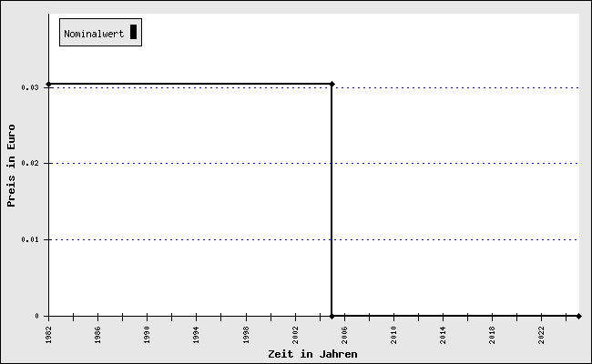Click the data point marker at 1982
This screenshot has height=364, width=592.
pos(48,84)
